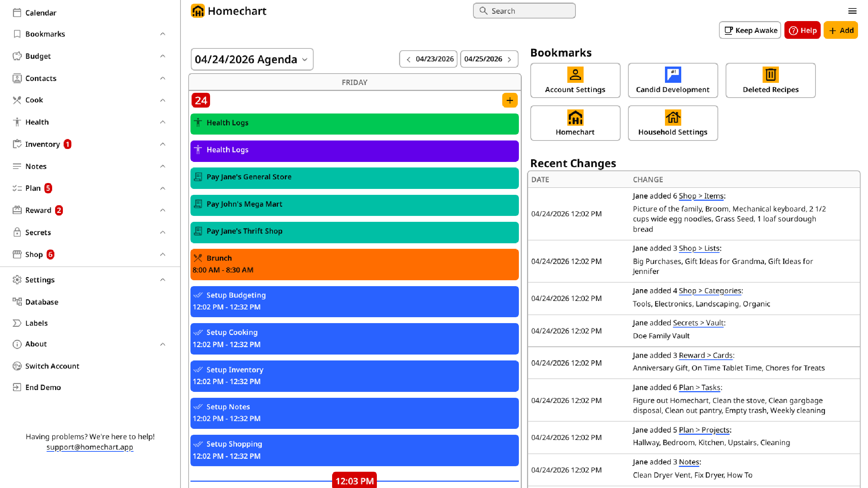This screenshot has width=868, height=488.
Task: Click the hamburger menu icon at top right
Action: pyautogui.click(x=852, y=11)
